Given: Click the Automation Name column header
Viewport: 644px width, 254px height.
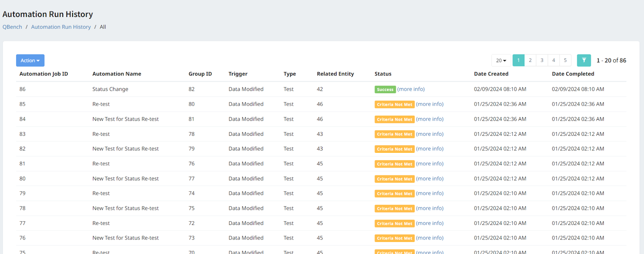Looking at the screenshot, I should pyautogui.click(x=117, y=74).
